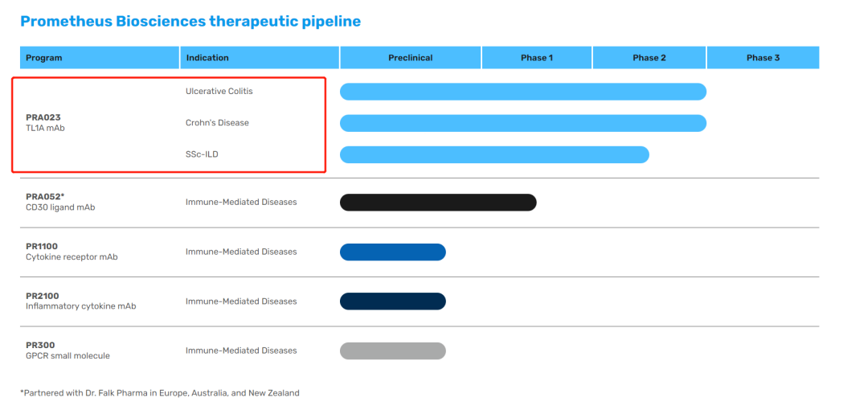The image size is (868, 414).
Task: Select the Indication column header
Action: [207, 58]
